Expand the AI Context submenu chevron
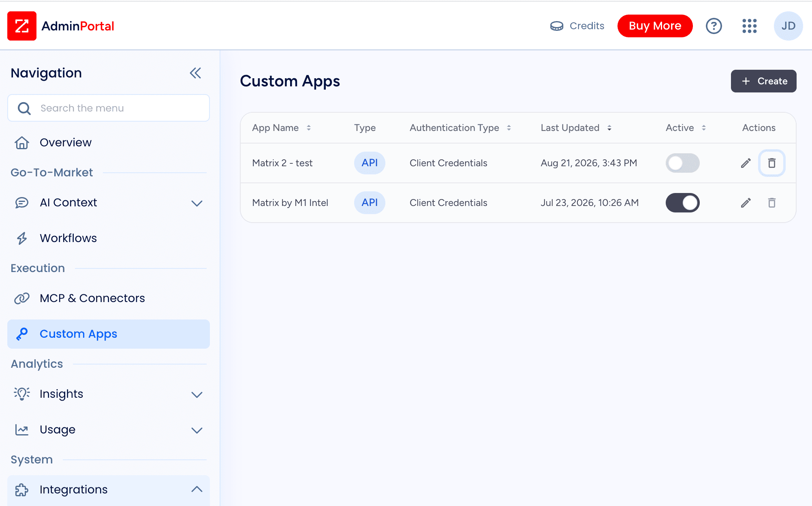The height and width of the screenshot is (506, 812). coord(197,203)
